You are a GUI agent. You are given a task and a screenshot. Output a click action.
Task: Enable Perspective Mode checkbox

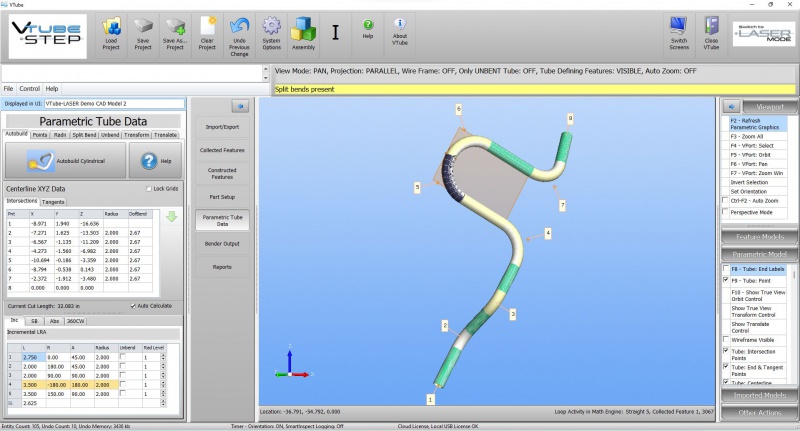pyautogui.click(x=726, y=212)
